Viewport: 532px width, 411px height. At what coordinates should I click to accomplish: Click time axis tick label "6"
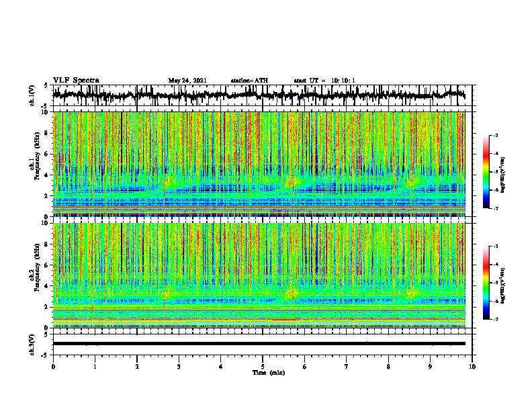(305, 367)
